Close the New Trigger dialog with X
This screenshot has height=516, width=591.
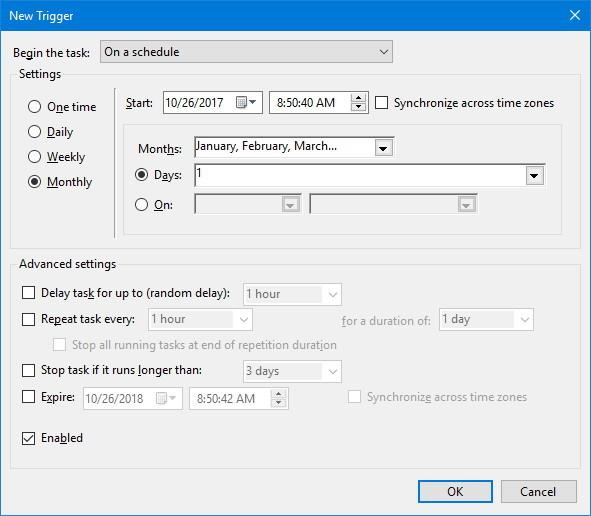click(x=574, y=15)
